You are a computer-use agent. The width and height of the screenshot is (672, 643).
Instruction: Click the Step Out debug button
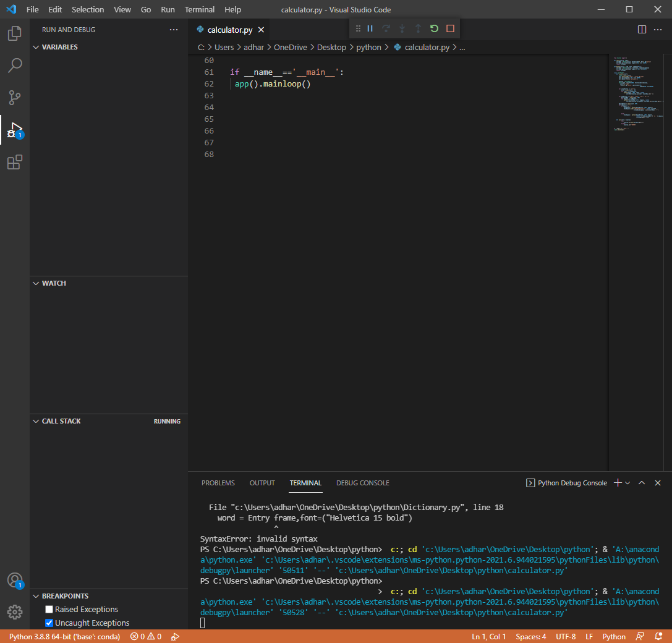[418, 28]
